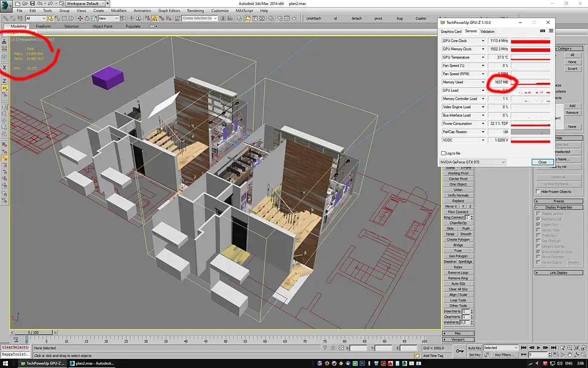The image size is (588, 368).
Task: Click the X coordinate input field
Action: click(x=359, y=348)
